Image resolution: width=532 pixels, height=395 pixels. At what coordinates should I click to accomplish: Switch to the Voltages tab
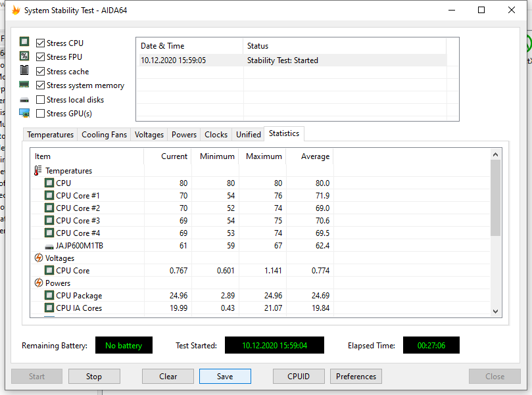coord(149,135)
